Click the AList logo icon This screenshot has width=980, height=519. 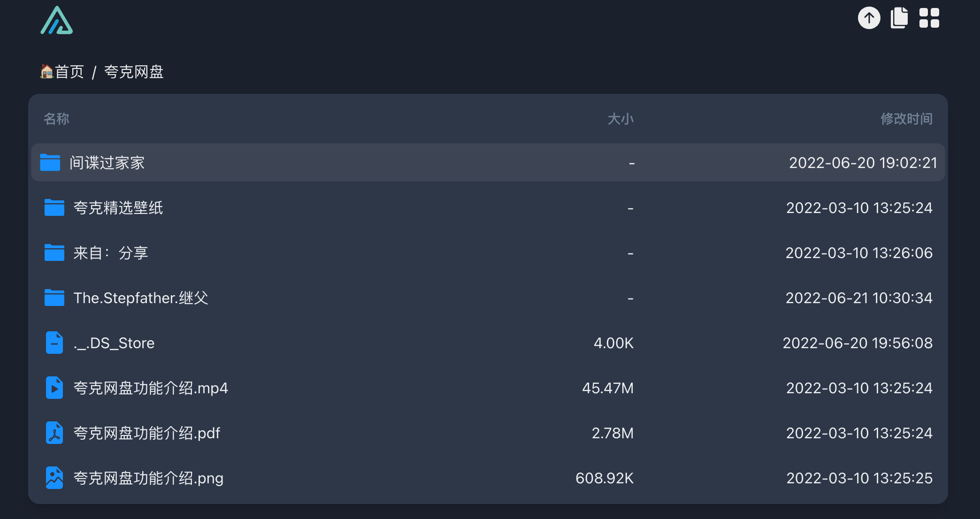57,20
